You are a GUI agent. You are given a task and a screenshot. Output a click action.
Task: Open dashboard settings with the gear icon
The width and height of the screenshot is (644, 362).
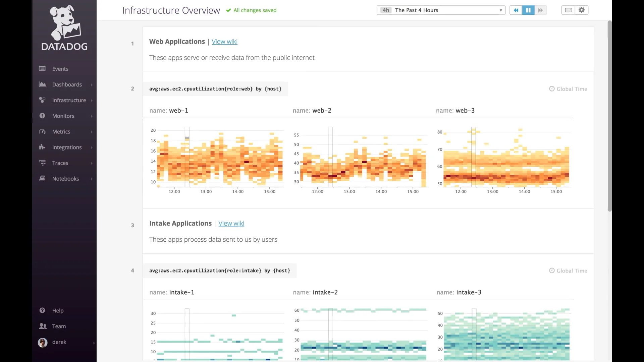(582, 10)
